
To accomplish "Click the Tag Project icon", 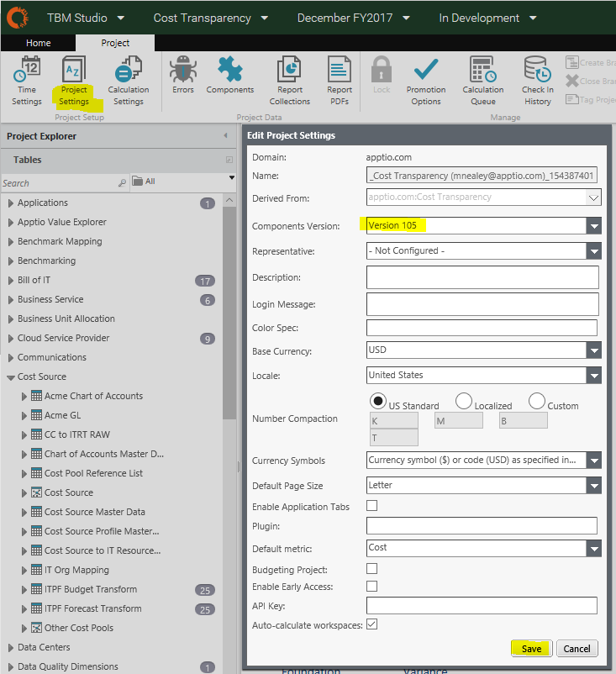I will click(x=572, y=99).
